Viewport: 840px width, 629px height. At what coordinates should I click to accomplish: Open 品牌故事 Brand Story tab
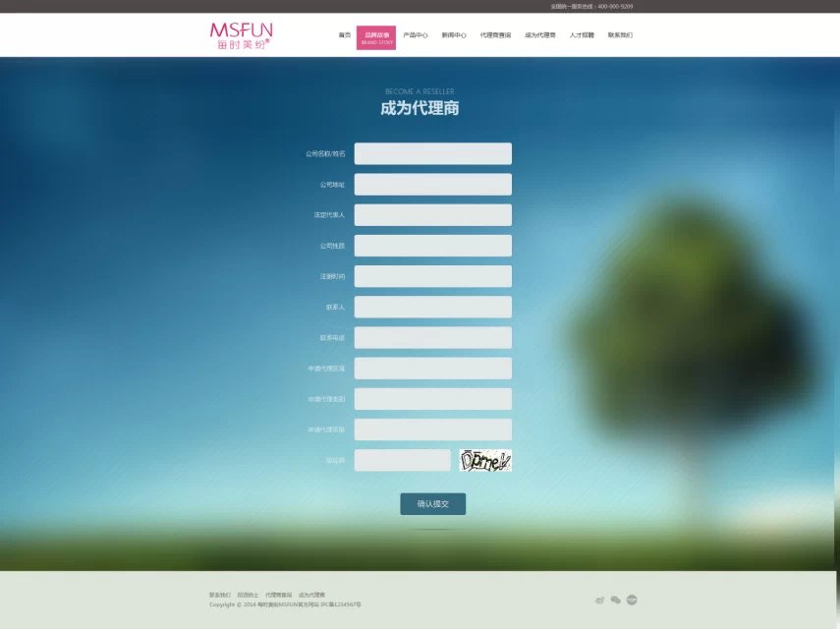click(x=376, y=37)
